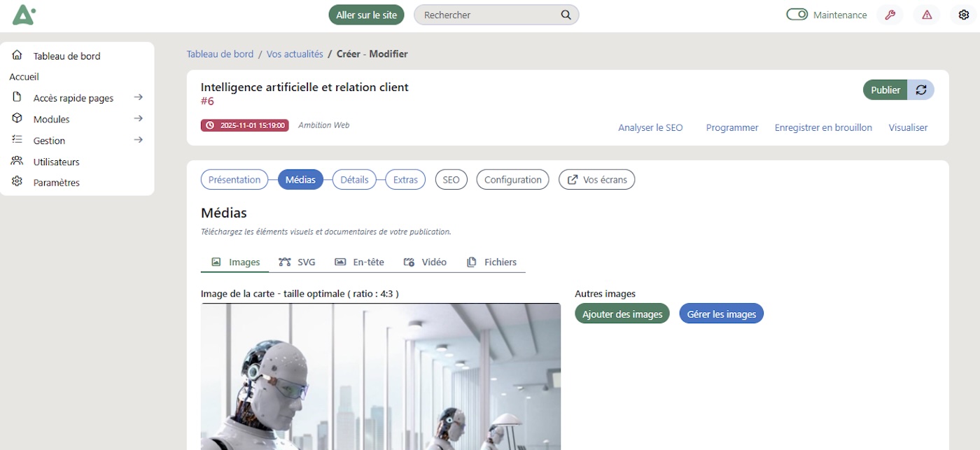Open the warning triangle alerts icon
The width and height of the screenshot is (980, 450).
tap(927, 15)
